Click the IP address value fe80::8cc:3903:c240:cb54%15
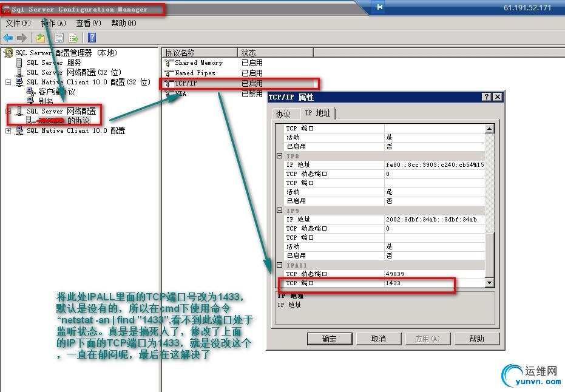Image resolution: width=565 pixels, height=392 pixels. pos(435,164)
